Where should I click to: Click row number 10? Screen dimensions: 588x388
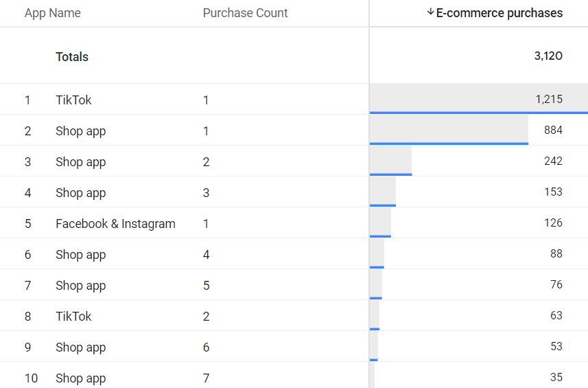(31, 378)
